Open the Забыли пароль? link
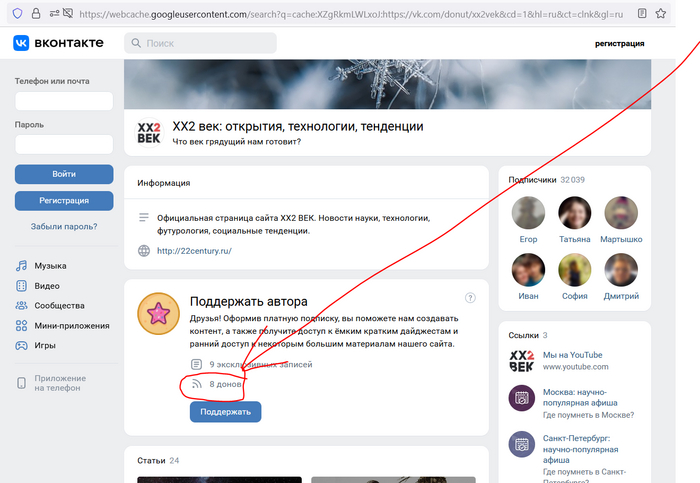The image size is (700, 483). pos(64,226)
